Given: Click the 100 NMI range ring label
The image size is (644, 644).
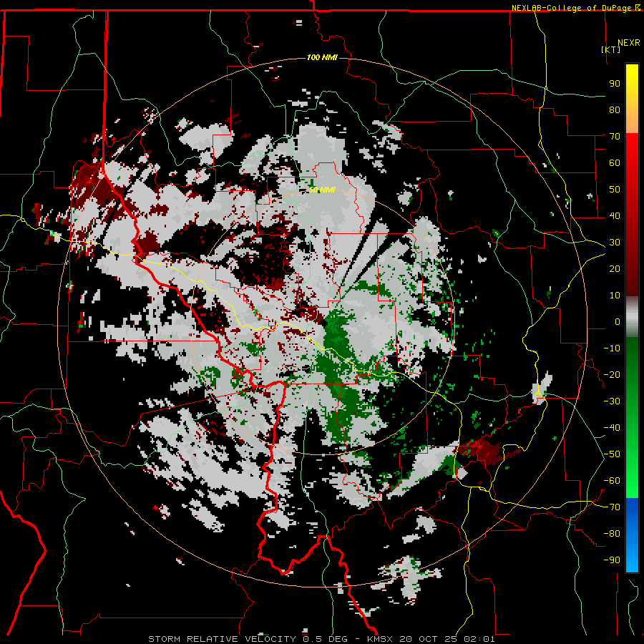Looking at the screenshot, I should click(x=322, y=57).
